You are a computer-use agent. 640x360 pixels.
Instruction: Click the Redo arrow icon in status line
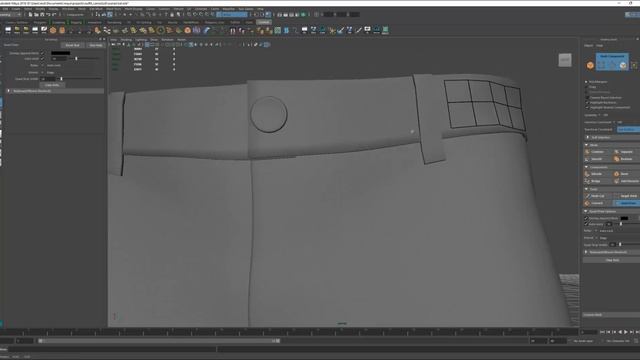point(53,15)
